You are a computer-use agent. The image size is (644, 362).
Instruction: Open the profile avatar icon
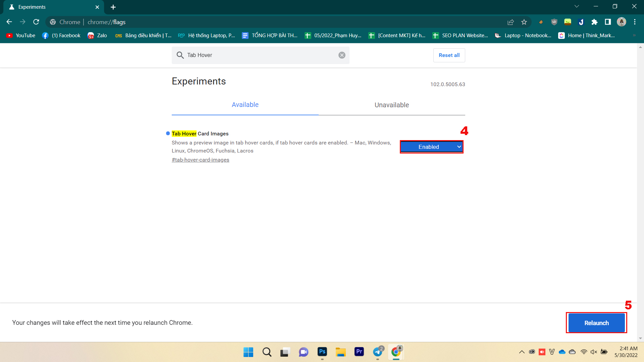coord(622,22)
